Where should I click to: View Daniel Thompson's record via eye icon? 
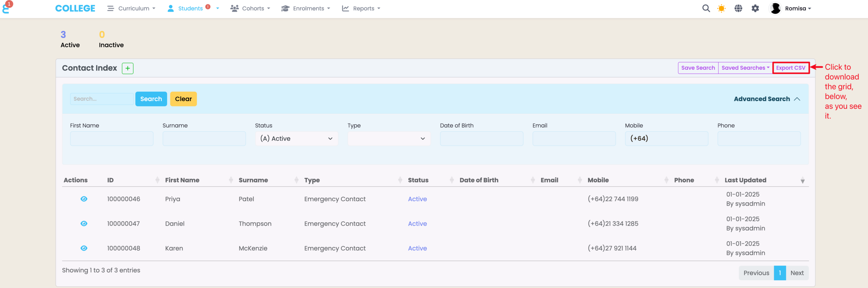[x=84, y=223]
